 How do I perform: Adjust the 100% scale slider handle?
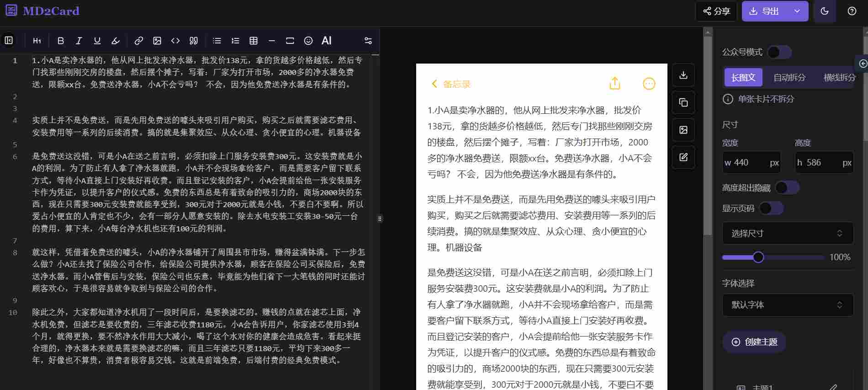758,257
